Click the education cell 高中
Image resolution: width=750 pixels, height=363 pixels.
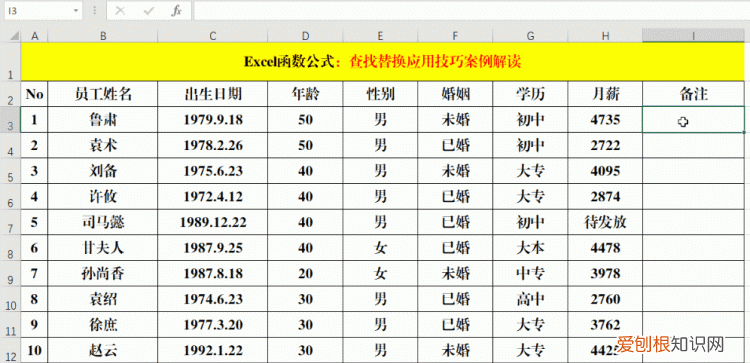point(530,299)
